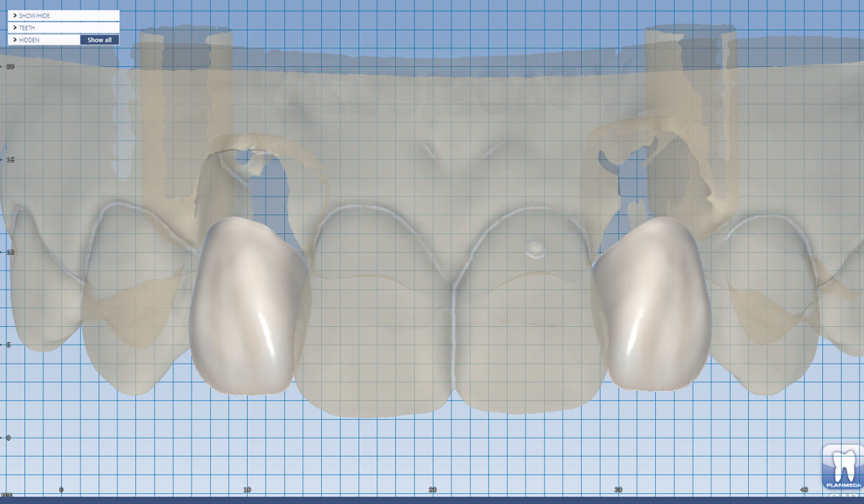This screenshot has height=504, width=864.
Task: Click the 15 mark on vertical ruler
Action: coord(9,159)
